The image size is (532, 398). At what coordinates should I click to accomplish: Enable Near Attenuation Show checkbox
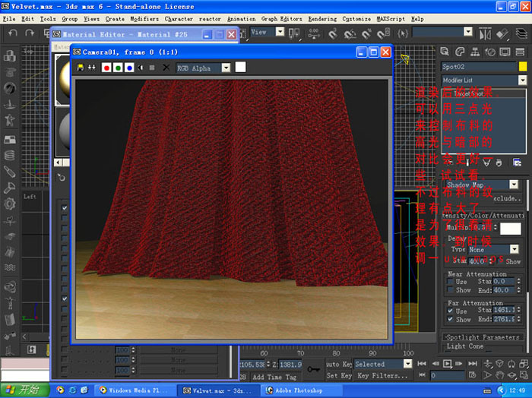450,290
